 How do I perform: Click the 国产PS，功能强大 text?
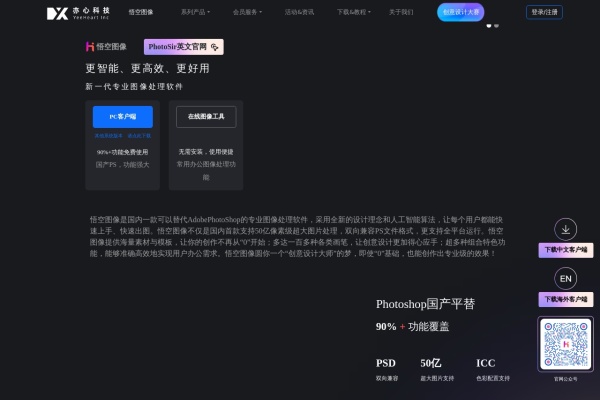122,165
